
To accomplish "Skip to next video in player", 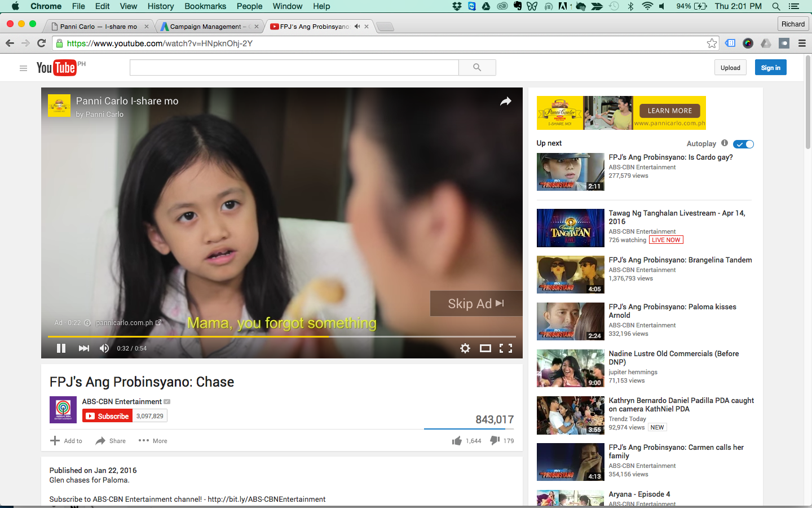I will point(83,348).
